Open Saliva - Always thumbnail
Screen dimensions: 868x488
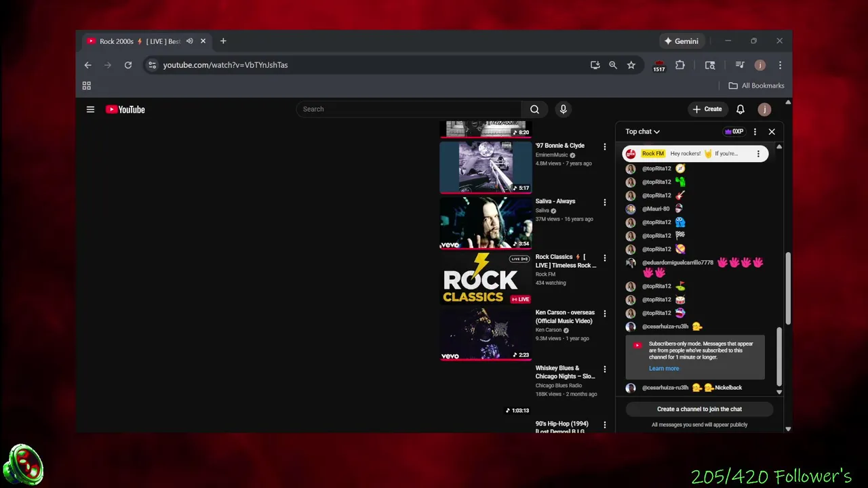pos(486,222)
